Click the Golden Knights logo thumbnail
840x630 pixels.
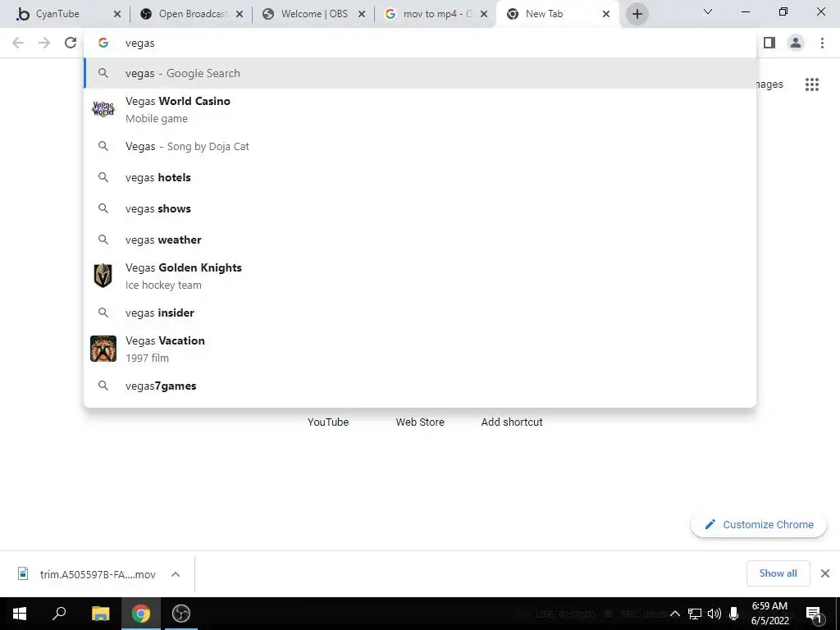click(103, 276)
